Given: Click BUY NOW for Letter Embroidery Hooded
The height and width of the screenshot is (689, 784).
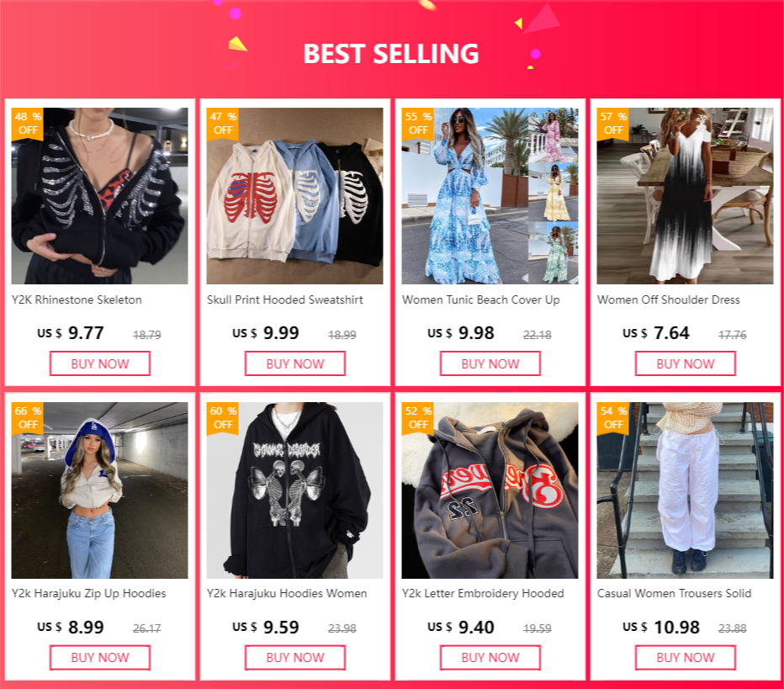Looking at the screenshot, I should [x=490, y=658].
